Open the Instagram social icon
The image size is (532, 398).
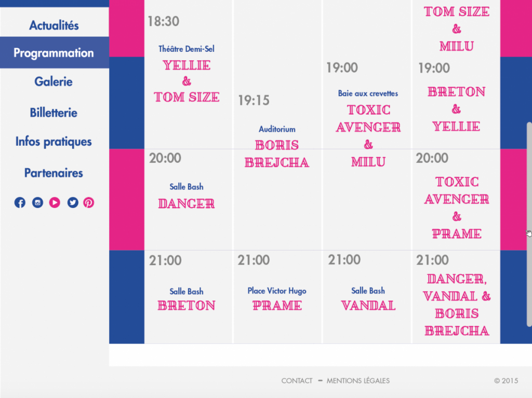[37, 203]
